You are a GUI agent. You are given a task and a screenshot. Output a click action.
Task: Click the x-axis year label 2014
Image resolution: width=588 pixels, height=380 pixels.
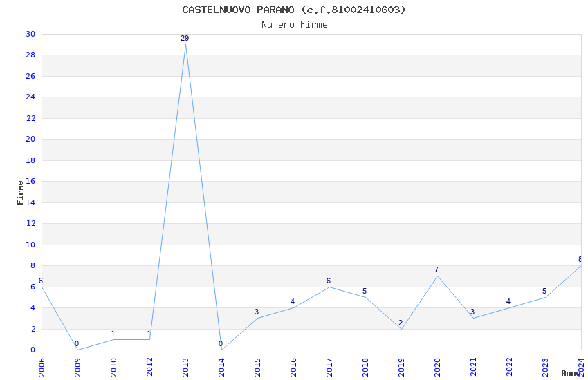(x=221, y=368)
